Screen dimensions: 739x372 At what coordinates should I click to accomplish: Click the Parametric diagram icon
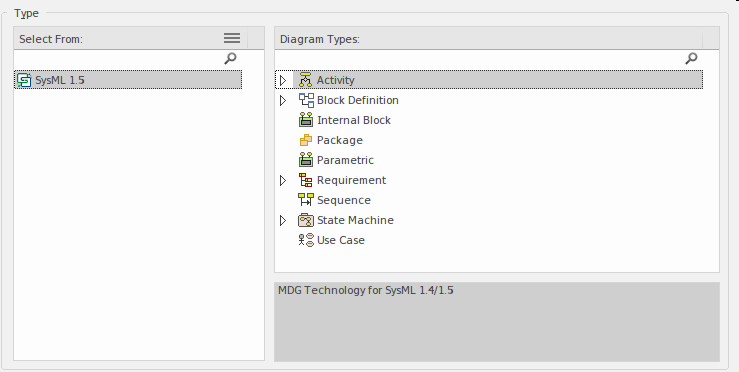(306, 160)
